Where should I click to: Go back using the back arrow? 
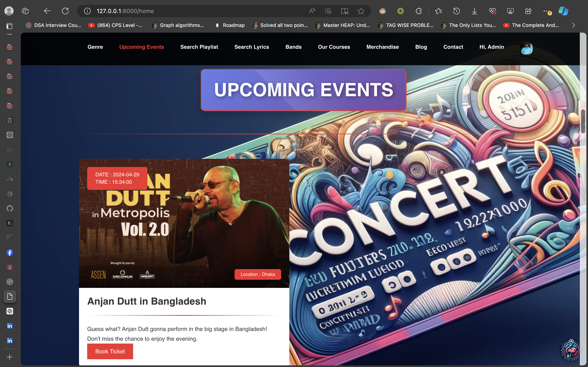pyautogui.click(x=47, y=11)
